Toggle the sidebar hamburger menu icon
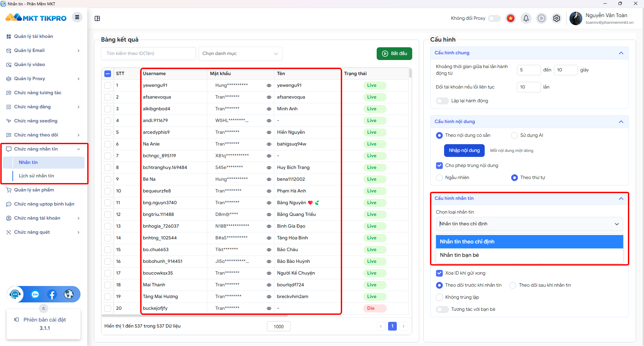This screenshot has height=346, width=644. click(77, 17)
